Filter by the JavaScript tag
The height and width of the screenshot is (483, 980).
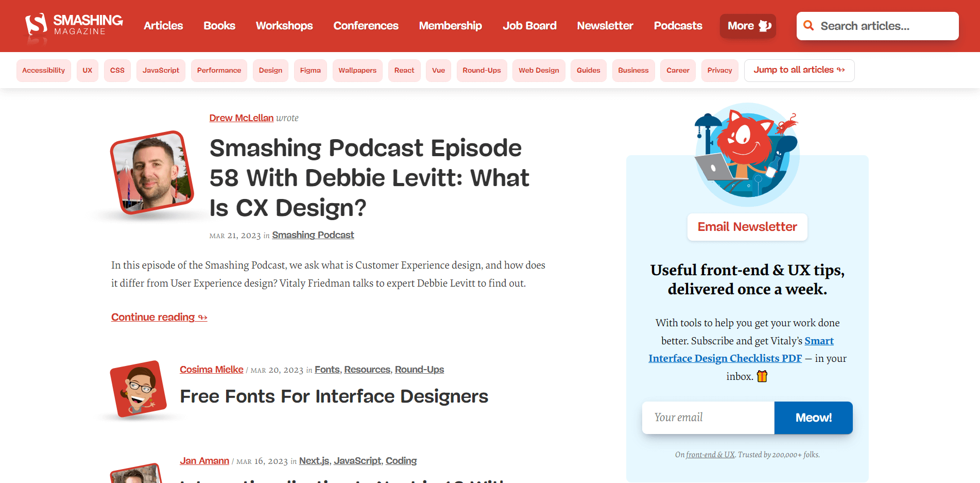(161, 71)
